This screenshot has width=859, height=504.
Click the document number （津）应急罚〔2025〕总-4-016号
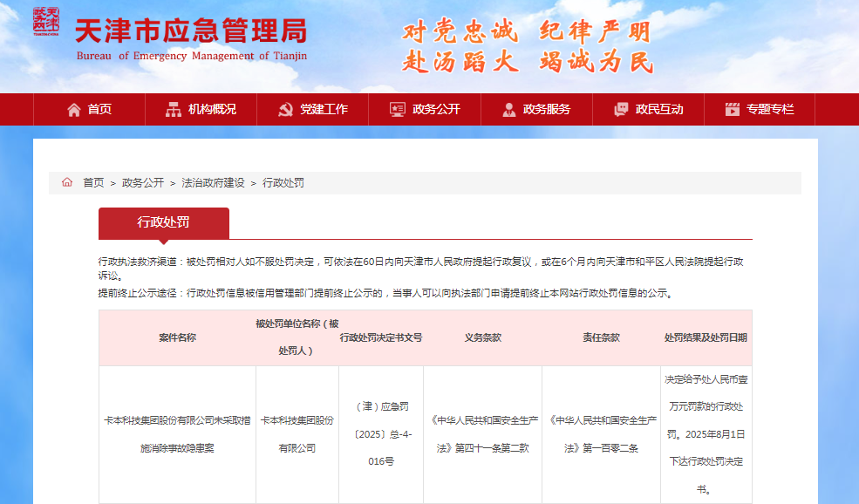coord(381,434)
